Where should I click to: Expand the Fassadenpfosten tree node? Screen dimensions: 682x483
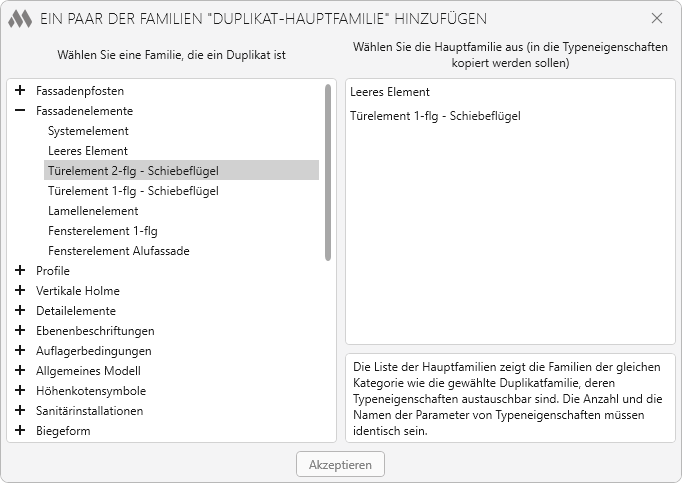point(20,91)
